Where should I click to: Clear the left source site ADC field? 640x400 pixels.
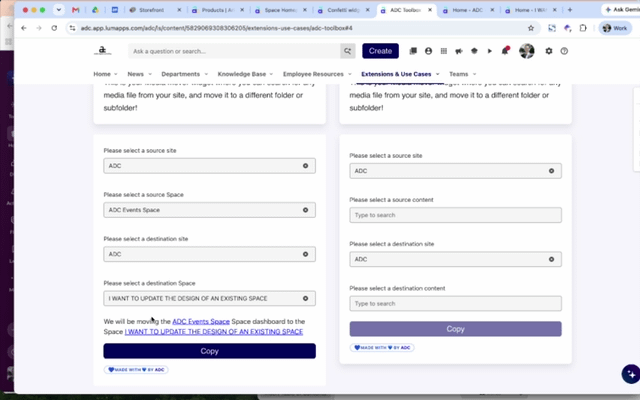click(x=305, y=166)
